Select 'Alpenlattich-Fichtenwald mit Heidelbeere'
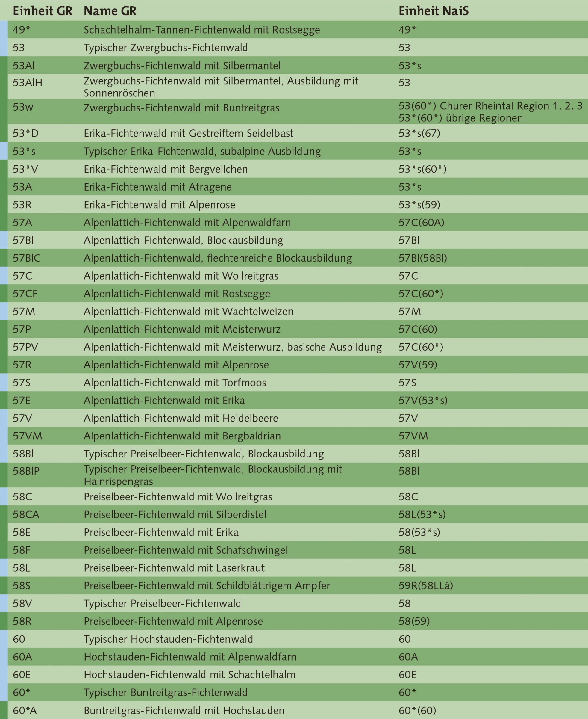This screenshot has width=588, height=719. click(x=181, y=418)
